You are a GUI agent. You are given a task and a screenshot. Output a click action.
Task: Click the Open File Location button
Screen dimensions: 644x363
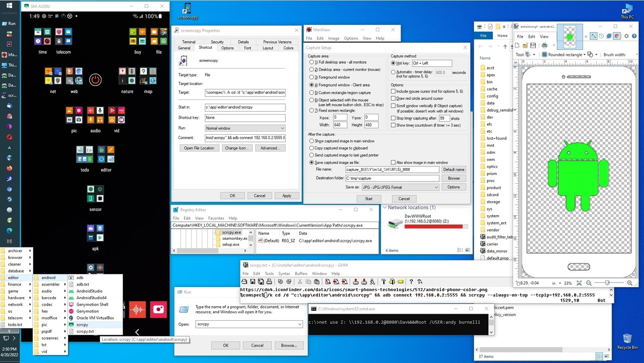[199, 148]
